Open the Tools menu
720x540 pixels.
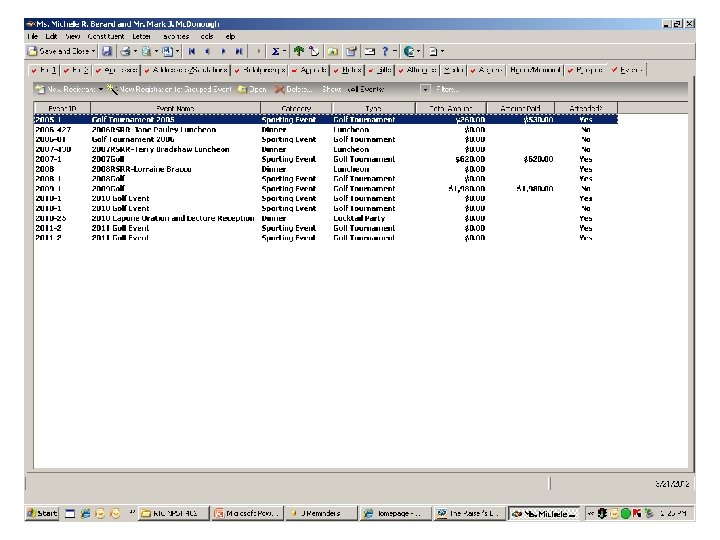click(x=207, y=36)
